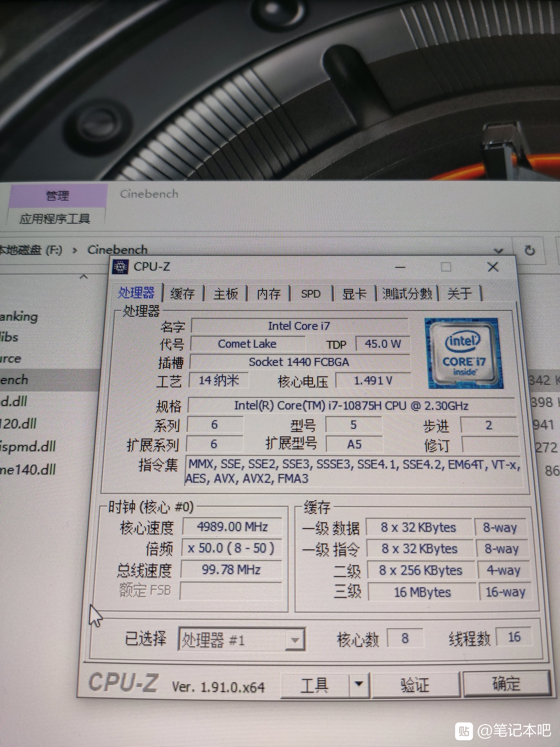
Task: Switch to the 内存 tab
Action: [269, 294]
